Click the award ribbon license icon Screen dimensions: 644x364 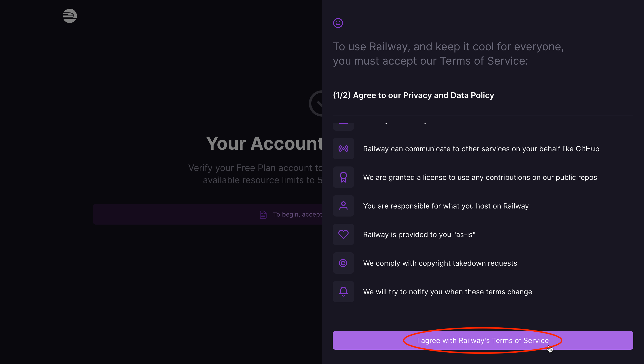(x=343, y=177)
